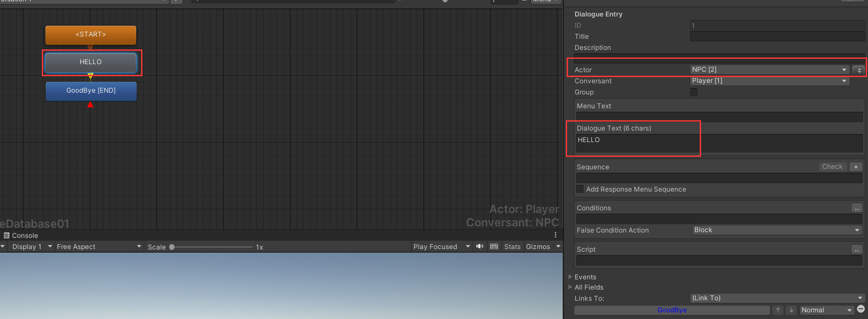This screenshot has height=319, width=868.
Task: Toggle the Gizmos button
Action: click(538, 247)
